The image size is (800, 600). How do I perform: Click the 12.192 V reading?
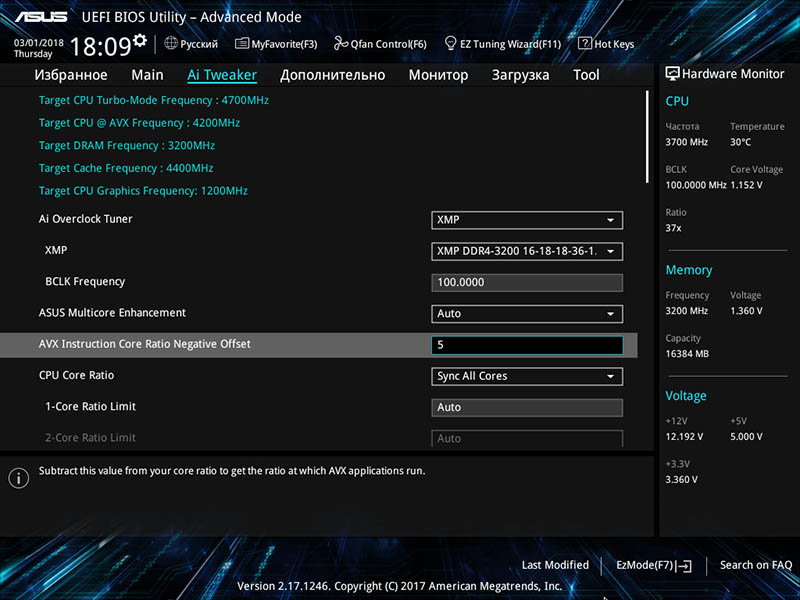tap(684, 437)
